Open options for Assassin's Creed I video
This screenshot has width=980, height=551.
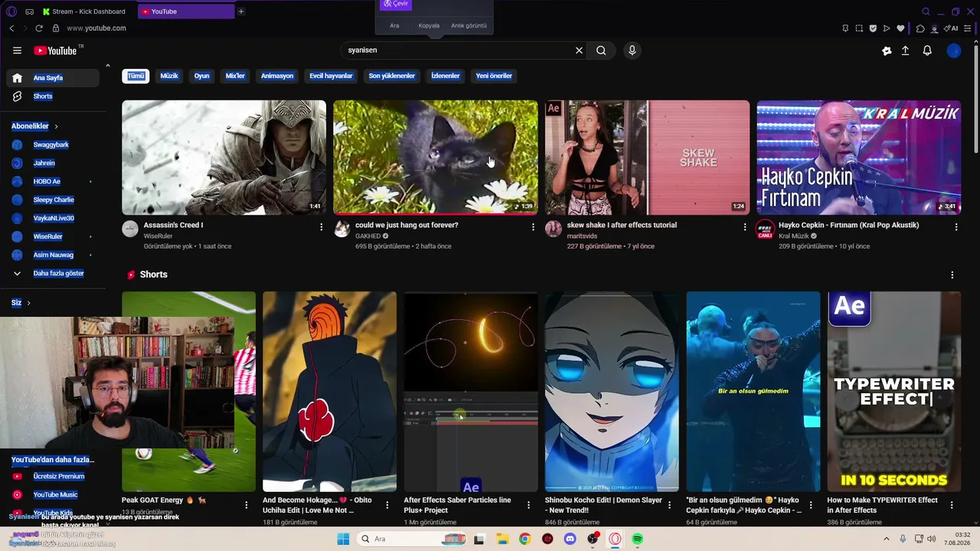pos(322,227)
